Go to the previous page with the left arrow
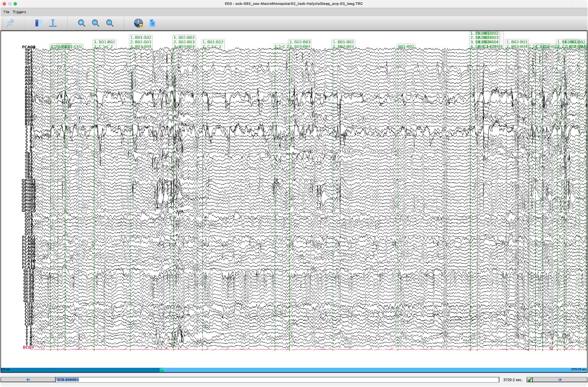The height and width of the screenshot is (387, 588). (28, 380)
